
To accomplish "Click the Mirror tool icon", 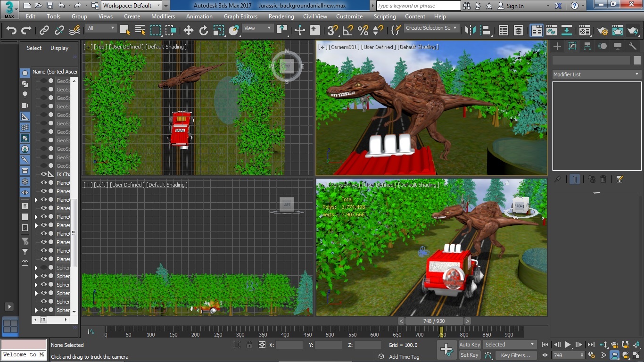I will 470,31.
